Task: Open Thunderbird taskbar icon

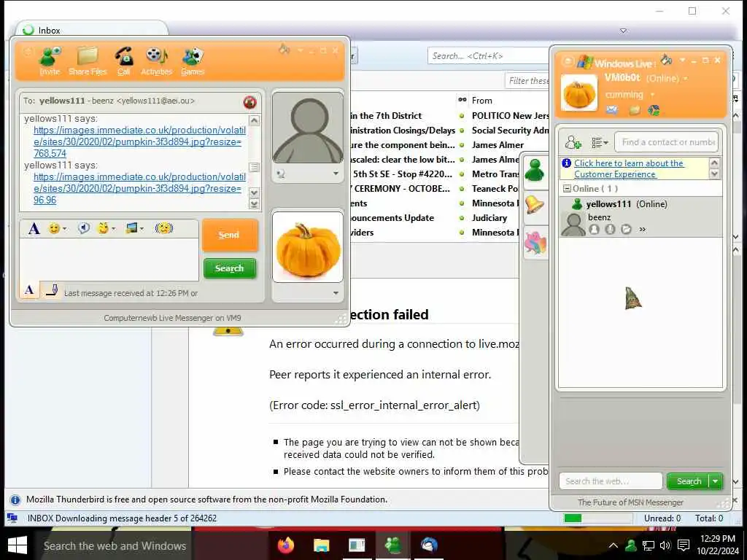Action: [x=429, y=545]
